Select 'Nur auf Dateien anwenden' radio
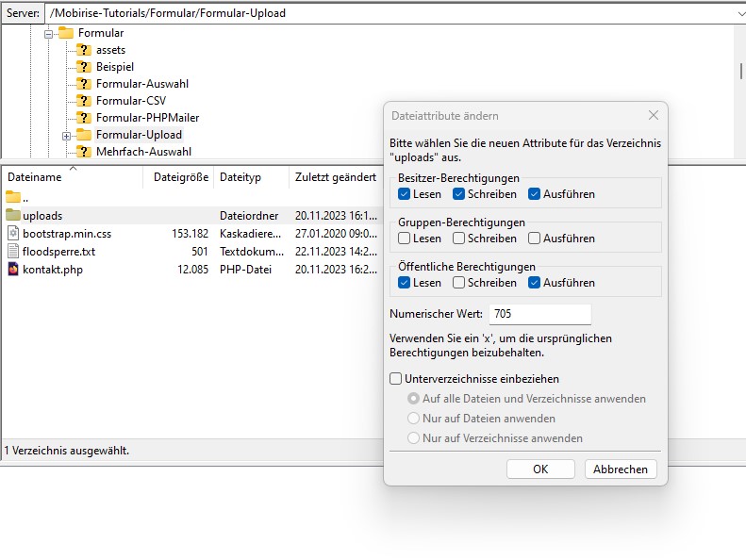The image size is (746, 560). [413, 419]
